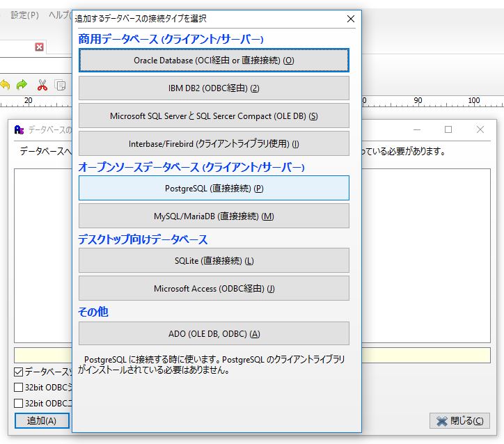Click the PostgreSQL description text at bottom
Image resolution: width=504 pixels, height=444 pixels.
(212, 365)
